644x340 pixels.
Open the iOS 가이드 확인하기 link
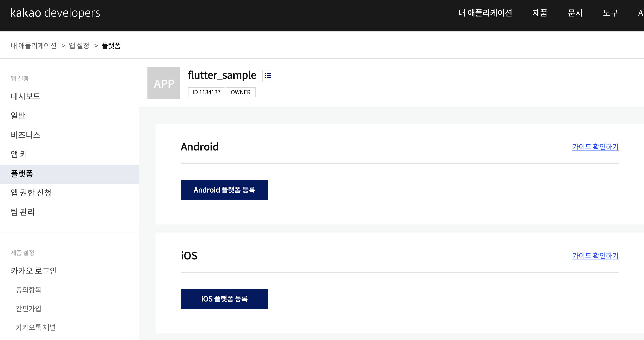[595, 256]
